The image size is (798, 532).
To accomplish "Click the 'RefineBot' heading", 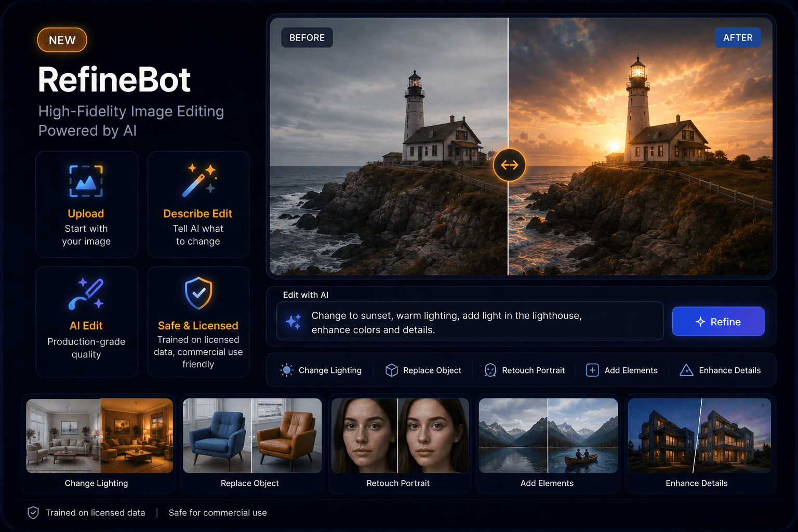I will (x=114, y=80).
